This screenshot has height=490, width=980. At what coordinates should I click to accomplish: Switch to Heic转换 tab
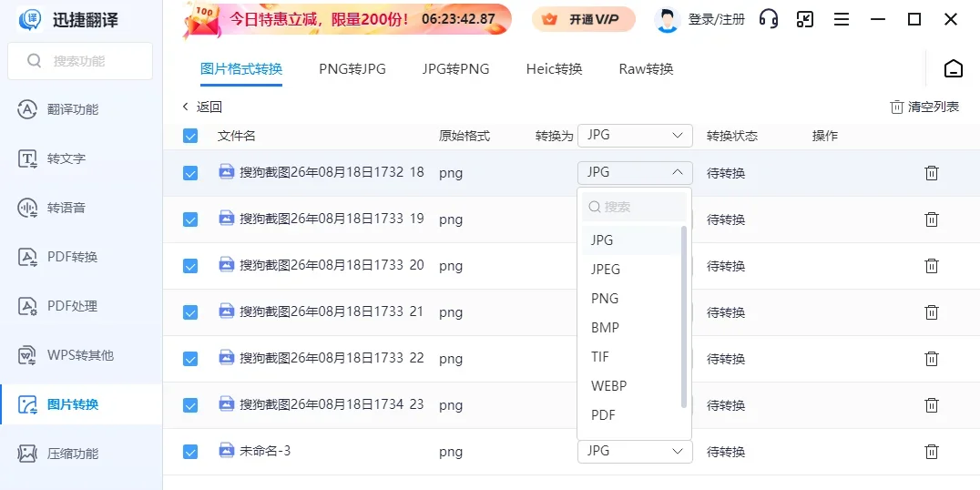tap(555, 68)
